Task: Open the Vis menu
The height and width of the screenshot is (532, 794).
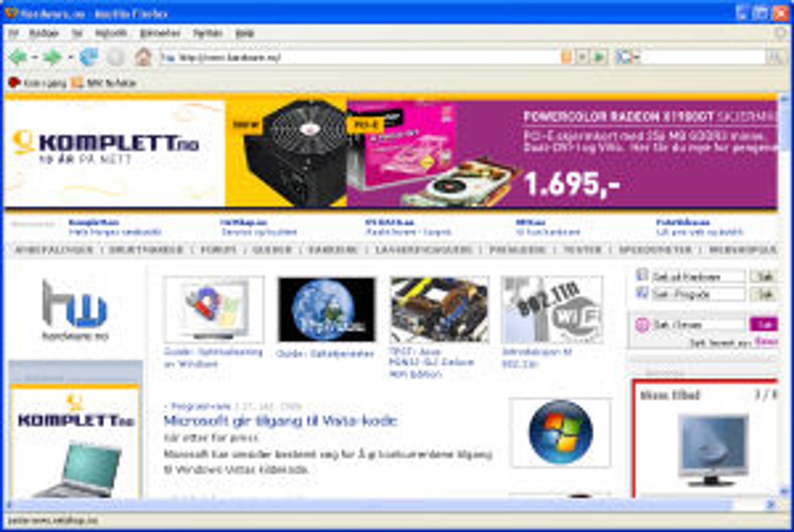Action: coord(77,33)
